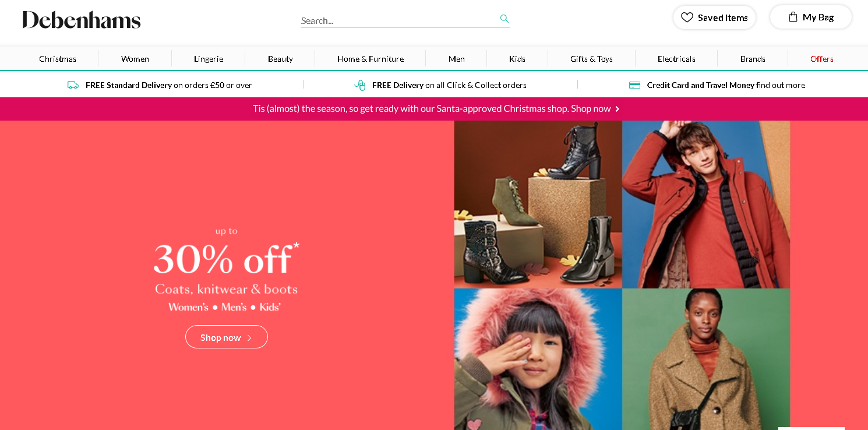Type in the Search field
Viewport: 868px width, 430px height.
(x=399, y=20)
